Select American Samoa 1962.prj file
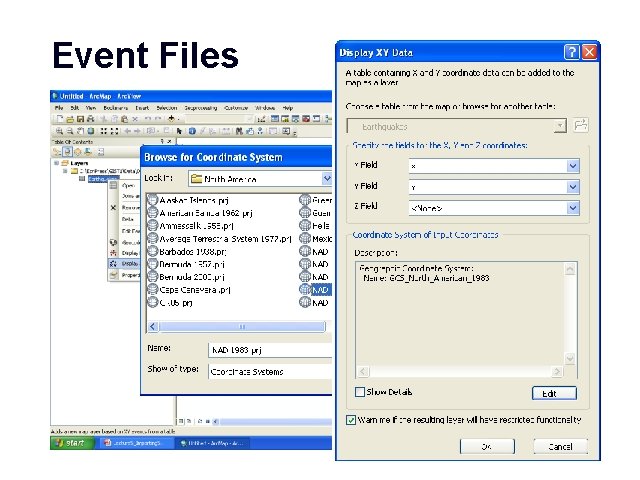 coord(200,213)
